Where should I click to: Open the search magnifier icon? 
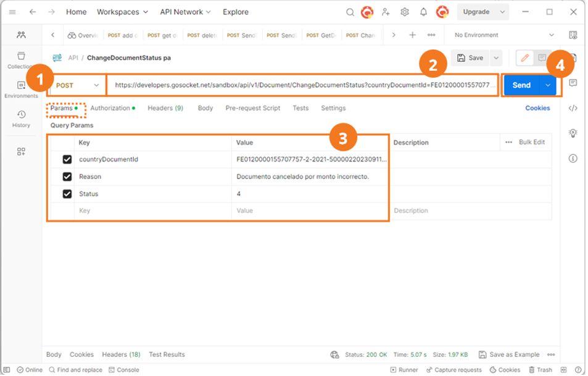[x=350, y=12]
